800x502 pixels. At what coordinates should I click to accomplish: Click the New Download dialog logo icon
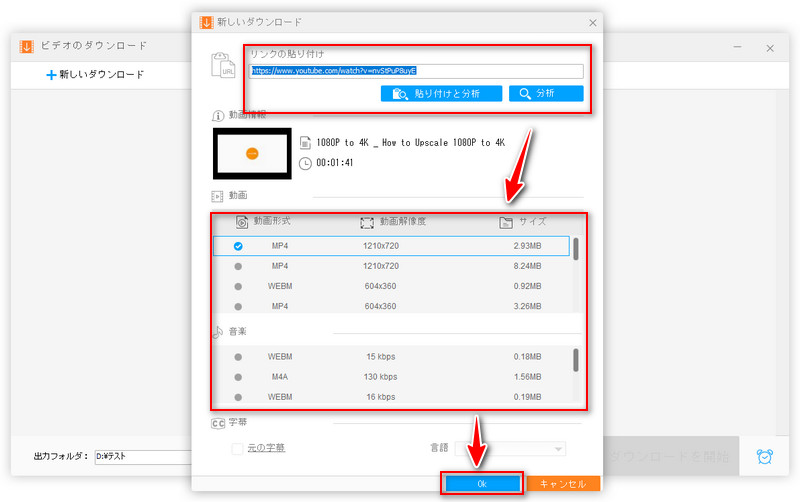pyautogui.click(x=206, y=22)
